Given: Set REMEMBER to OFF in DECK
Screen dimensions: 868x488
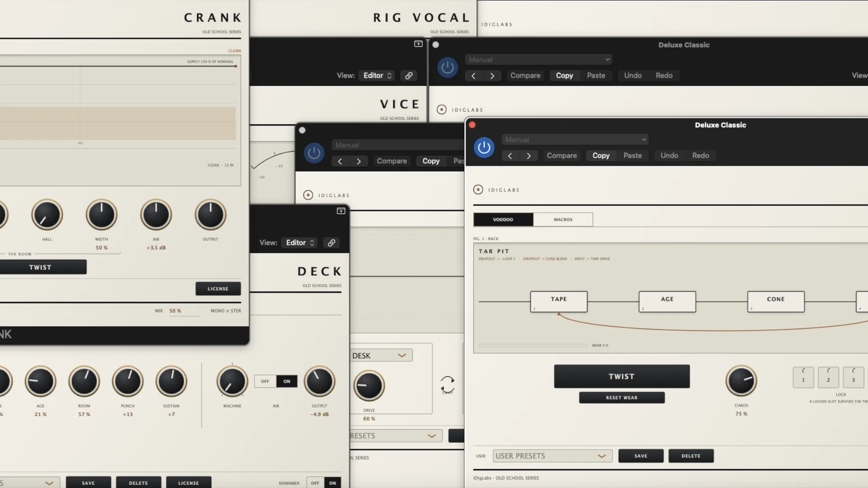Looking at the screenshot, I should click(x=315, y=483).
